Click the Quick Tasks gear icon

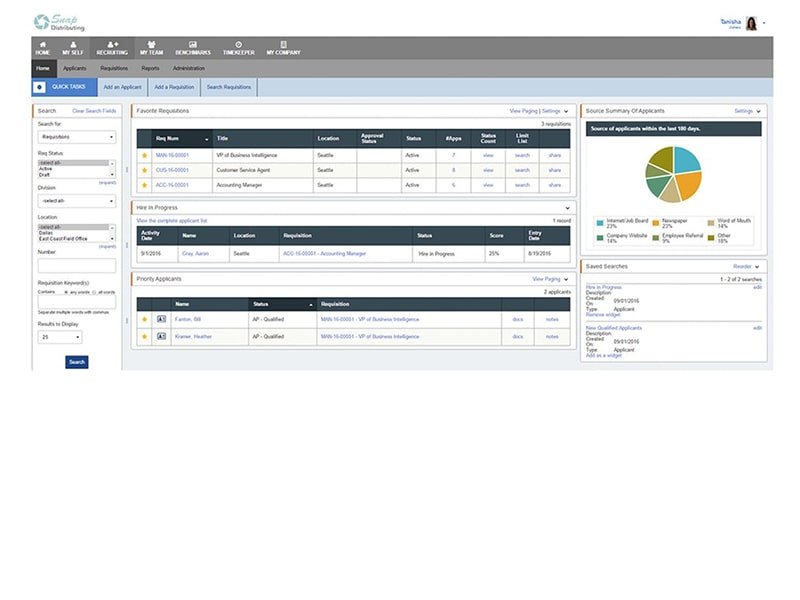pos(40,87)
